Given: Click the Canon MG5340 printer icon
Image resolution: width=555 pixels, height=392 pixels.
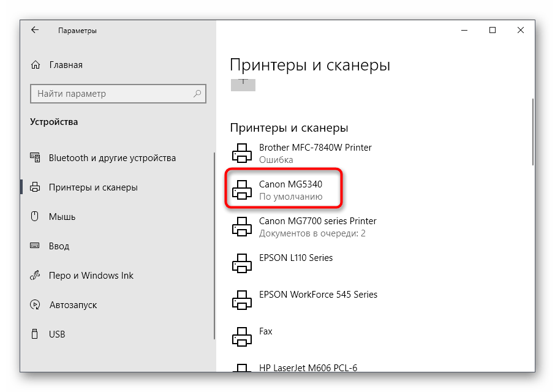Looking at the screenshot, I should (242, 190).
